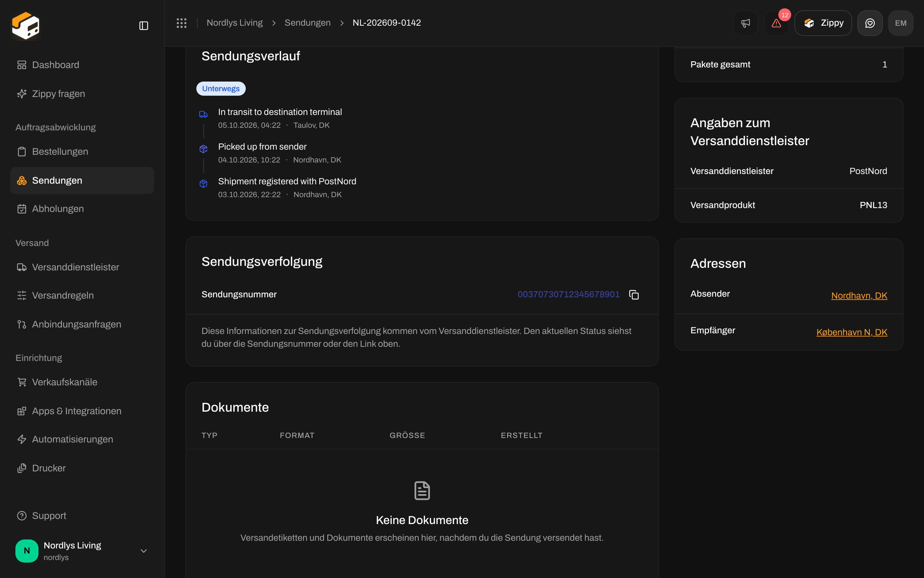Click the app logo in sidebar
Screen dimensions: 924x578
pyautogui.click(x=26, y=26)
